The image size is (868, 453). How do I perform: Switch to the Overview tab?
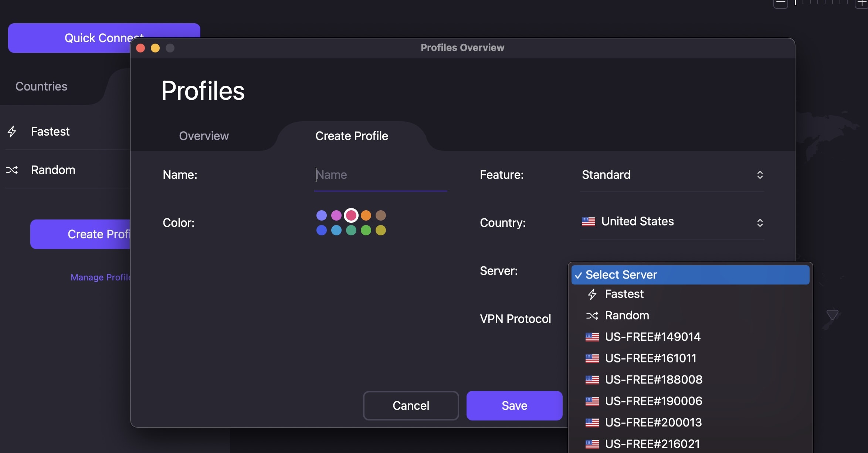[204, 136]
